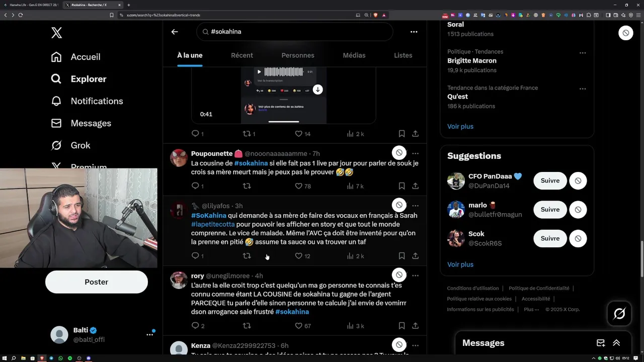Open the Explorer section

pyautogui.click(x=78, y=79)
